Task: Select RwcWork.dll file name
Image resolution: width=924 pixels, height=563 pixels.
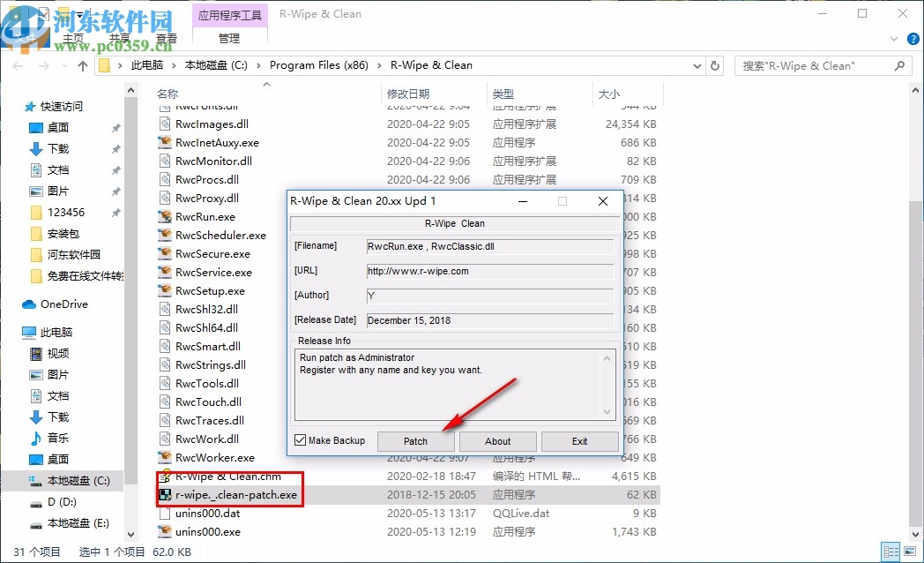Action: click(x=207, y=439)
